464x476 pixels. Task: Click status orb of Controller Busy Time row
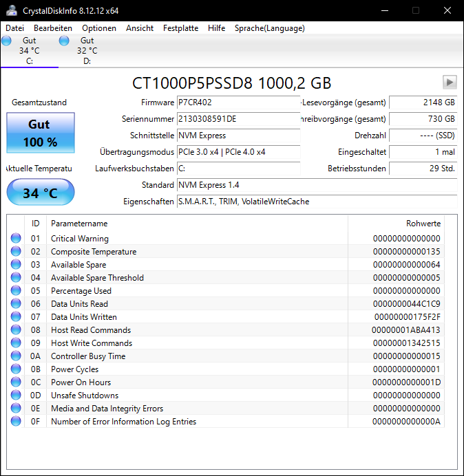click(x=16, y=356)
